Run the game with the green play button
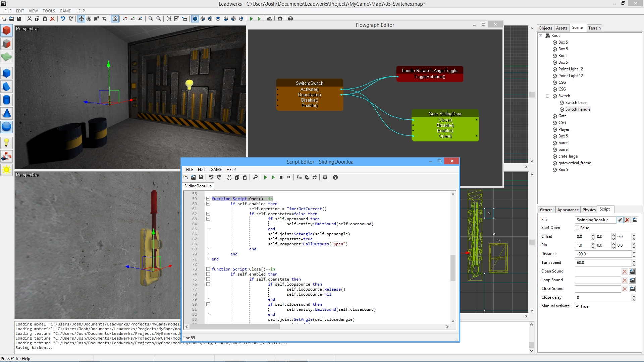Viewport: 644px width, 362px height. (x=252, y=19)
